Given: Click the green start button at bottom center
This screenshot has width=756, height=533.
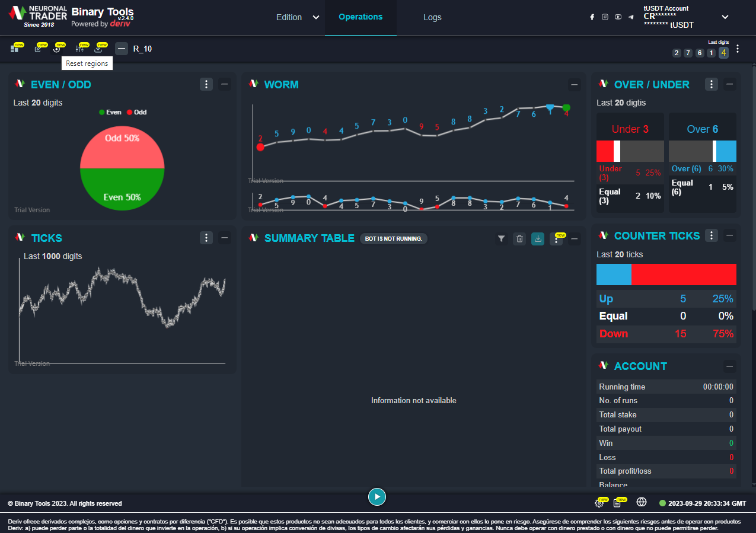Looking at the screenshot, I should [x=377, y=497].
